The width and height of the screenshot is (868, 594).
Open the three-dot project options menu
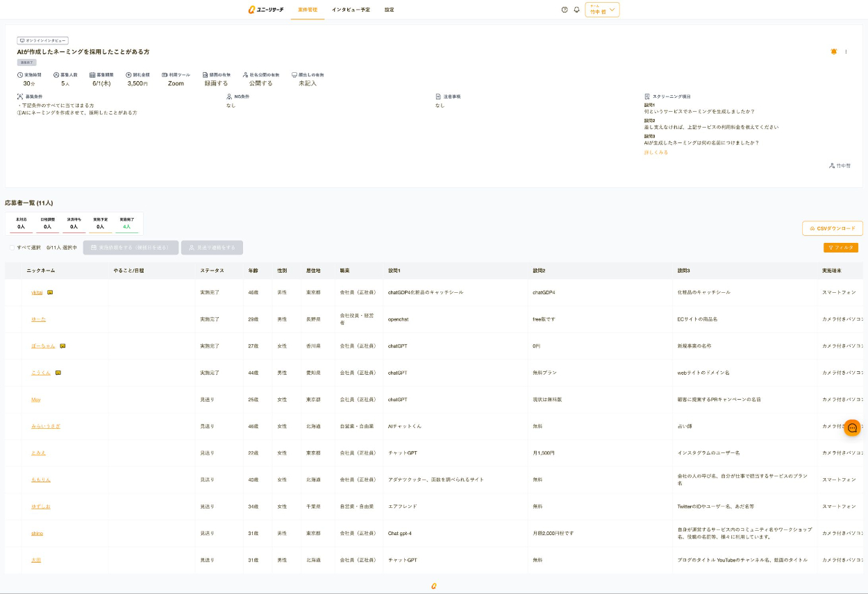[x=846, y=52]
